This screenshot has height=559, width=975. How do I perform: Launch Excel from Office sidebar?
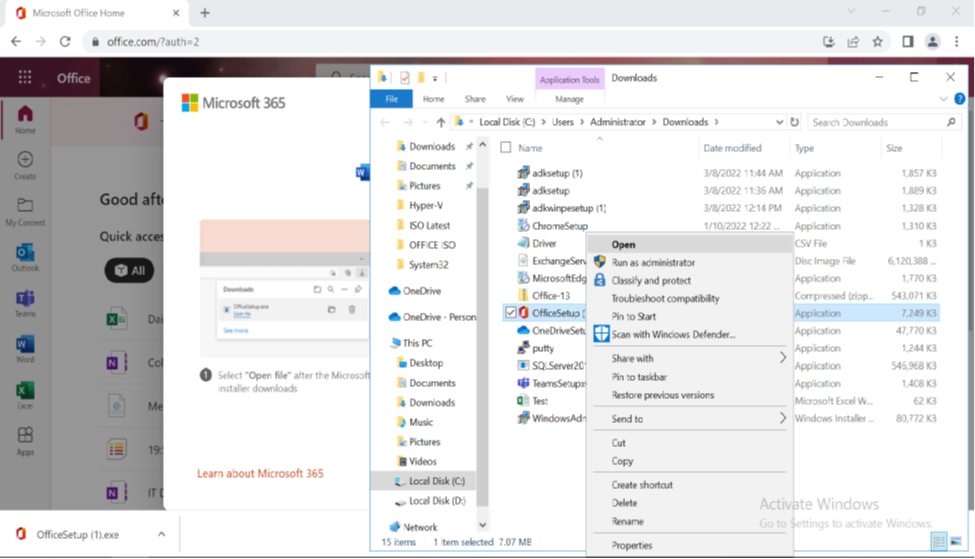coord(25,395)
